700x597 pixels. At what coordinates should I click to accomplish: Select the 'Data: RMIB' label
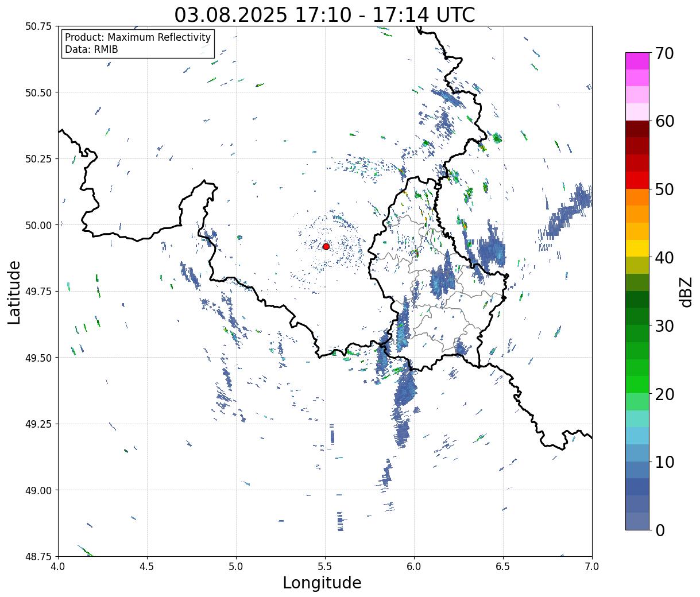click(91, 49)
